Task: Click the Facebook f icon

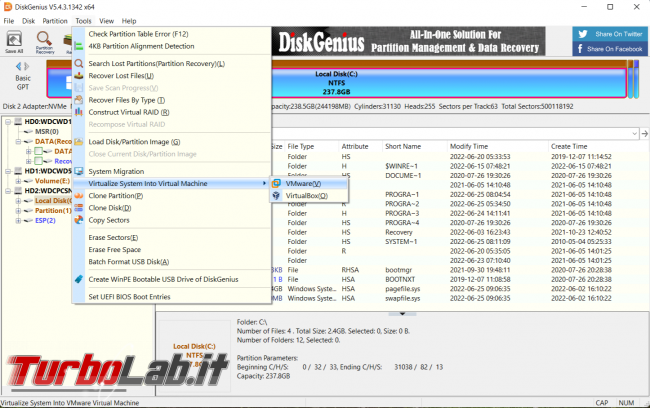Action: tap(580, 49)
